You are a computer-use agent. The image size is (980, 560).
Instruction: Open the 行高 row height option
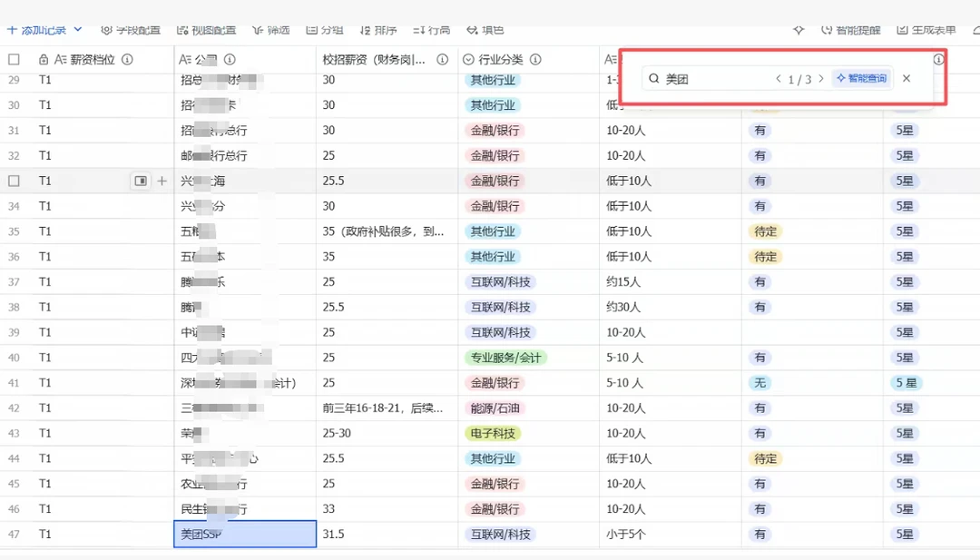[x=432, y=30]
